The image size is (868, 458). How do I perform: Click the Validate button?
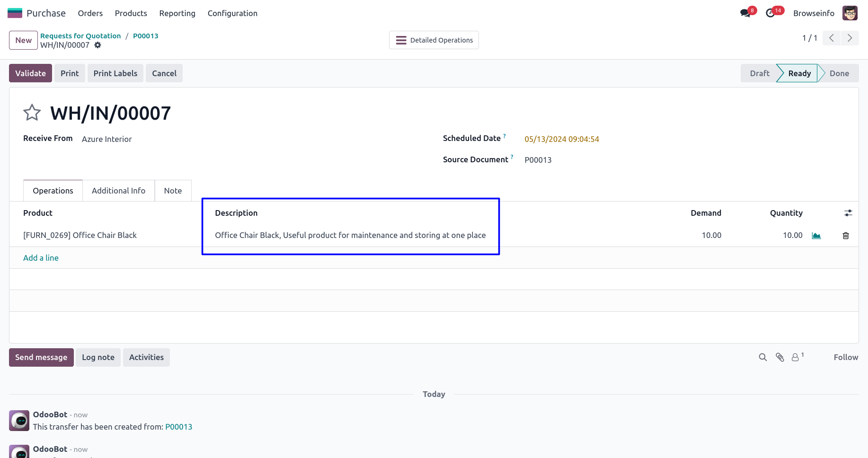point(30,73)
